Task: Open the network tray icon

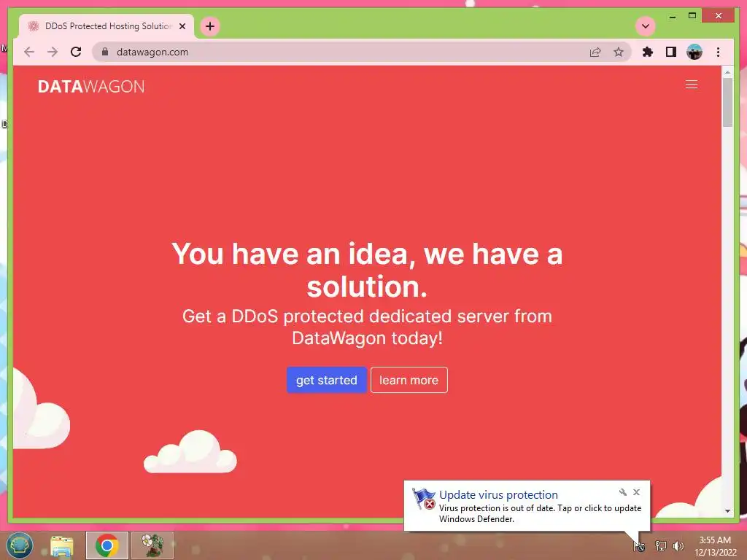Action: coord(661,545)
